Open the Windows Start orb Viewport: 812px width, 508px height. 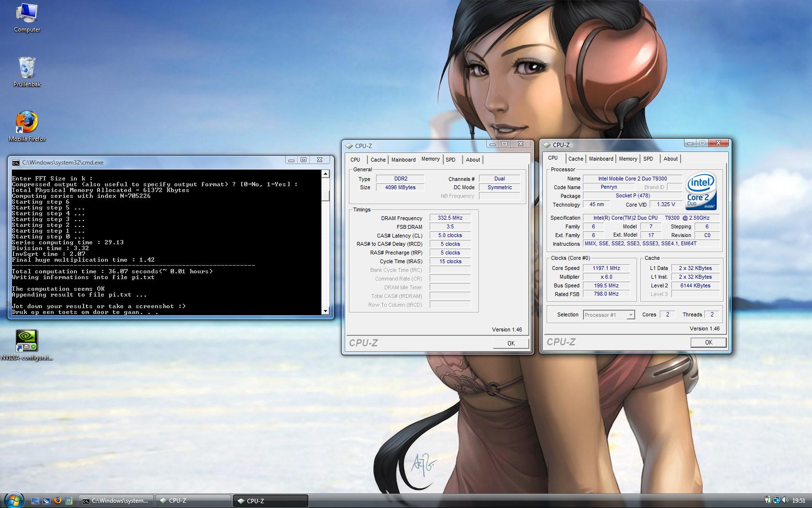coord(13,500)
